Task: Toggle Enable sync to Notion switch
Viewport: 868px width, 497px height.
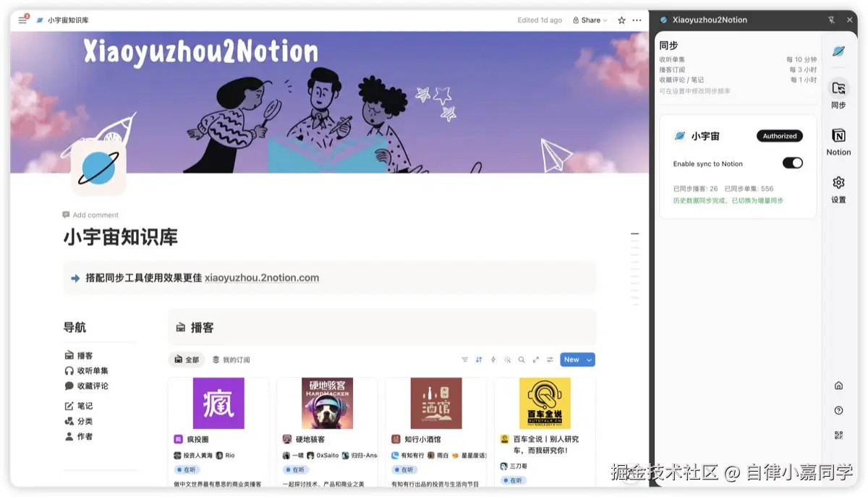Action: [793, 163]
